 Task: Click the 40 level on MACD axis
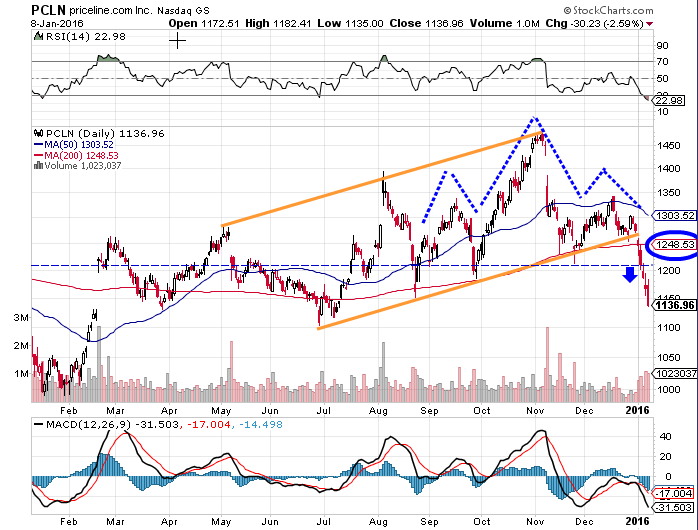click(x=665, y=437)
